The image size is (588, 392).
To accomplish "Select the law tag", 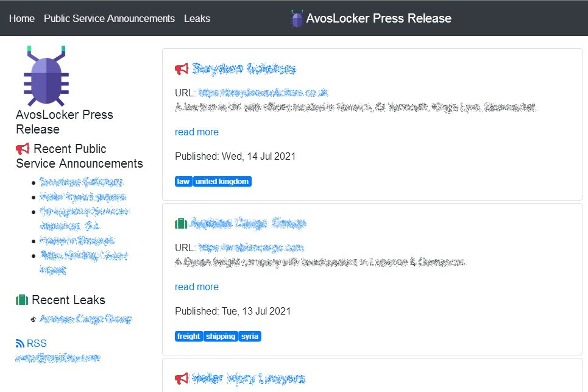I will [x=183, y=182].
